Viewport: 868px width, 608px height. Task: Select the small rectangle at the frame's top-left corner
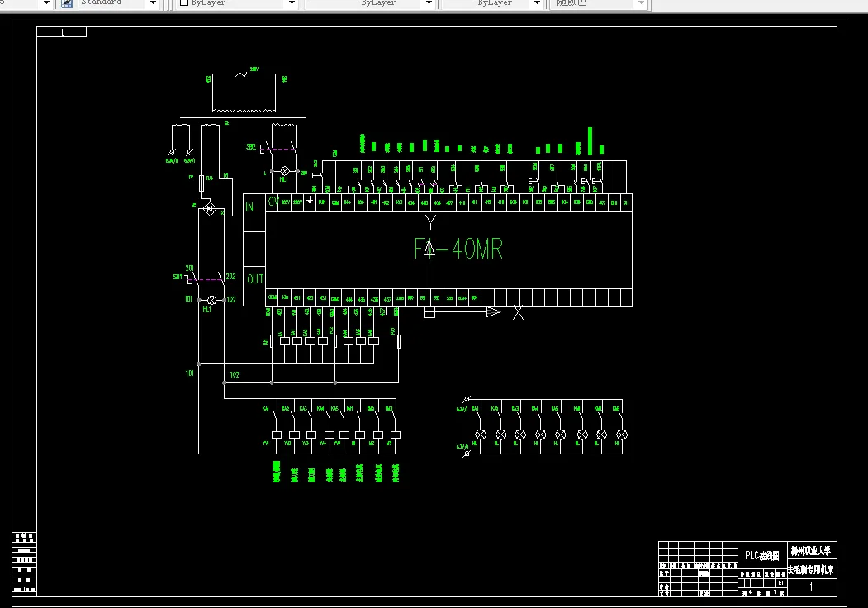pos(61,32)
